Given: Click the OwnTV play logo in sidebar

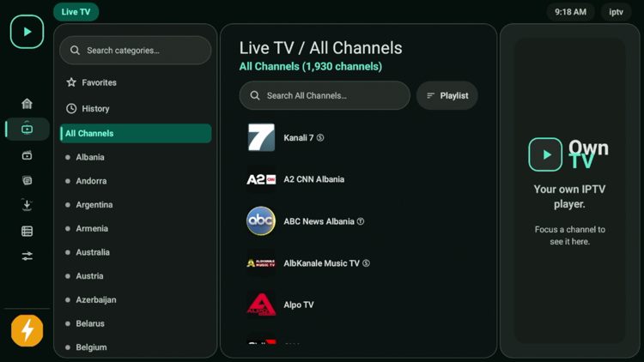Looking at the screenshot, I should click(27, 32).
